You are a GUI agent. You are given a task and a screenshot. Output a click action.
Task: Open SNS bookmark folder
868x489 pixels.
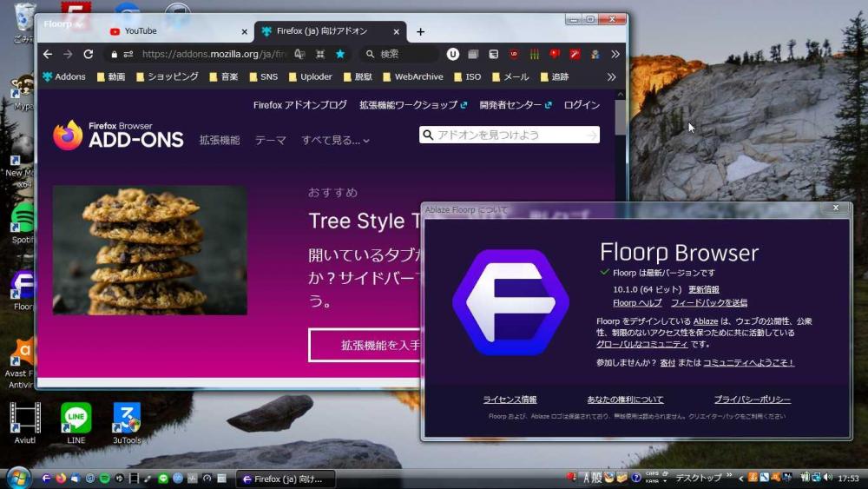click(264, 77)
